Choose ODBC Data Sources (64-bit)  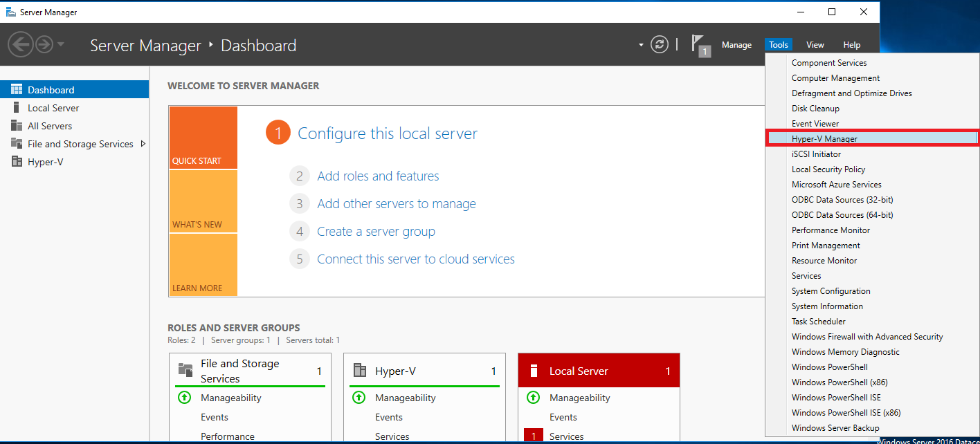click(872, 215)
